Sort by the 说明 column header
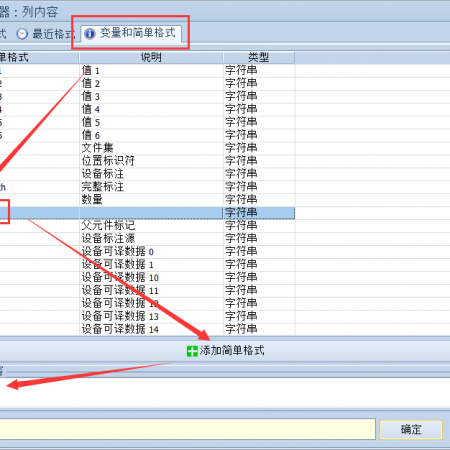 click(151, 57)
